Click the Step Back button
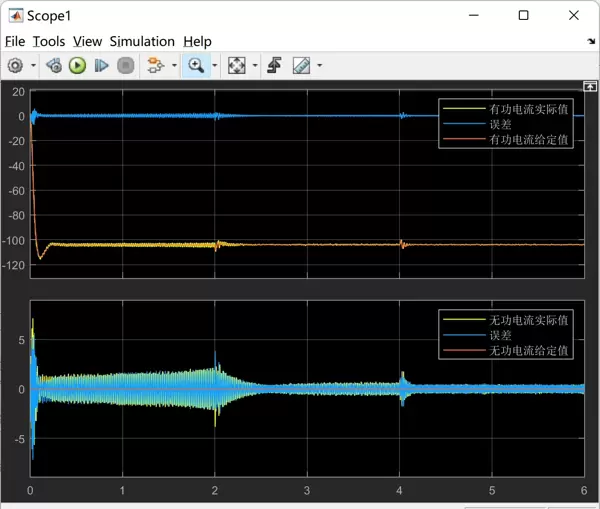This screenshot has width=600, height=509. (x=54, y=65)
